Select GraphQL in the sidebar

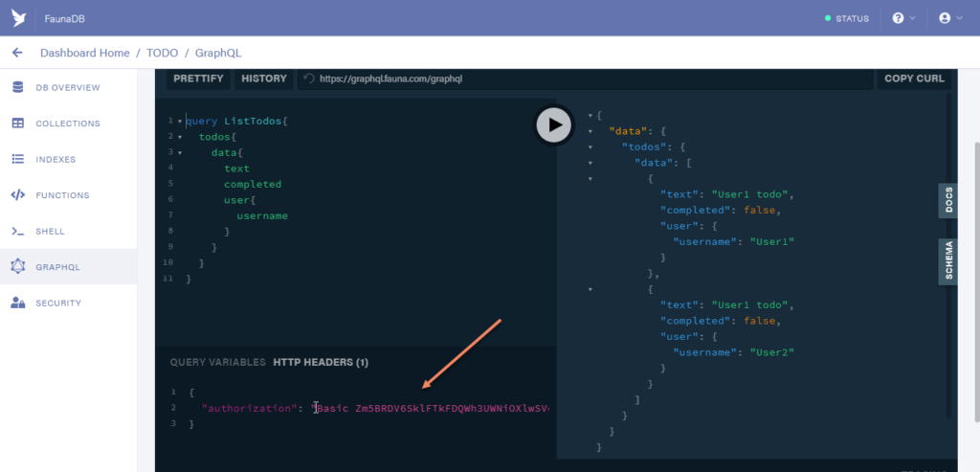pos(68,267)
